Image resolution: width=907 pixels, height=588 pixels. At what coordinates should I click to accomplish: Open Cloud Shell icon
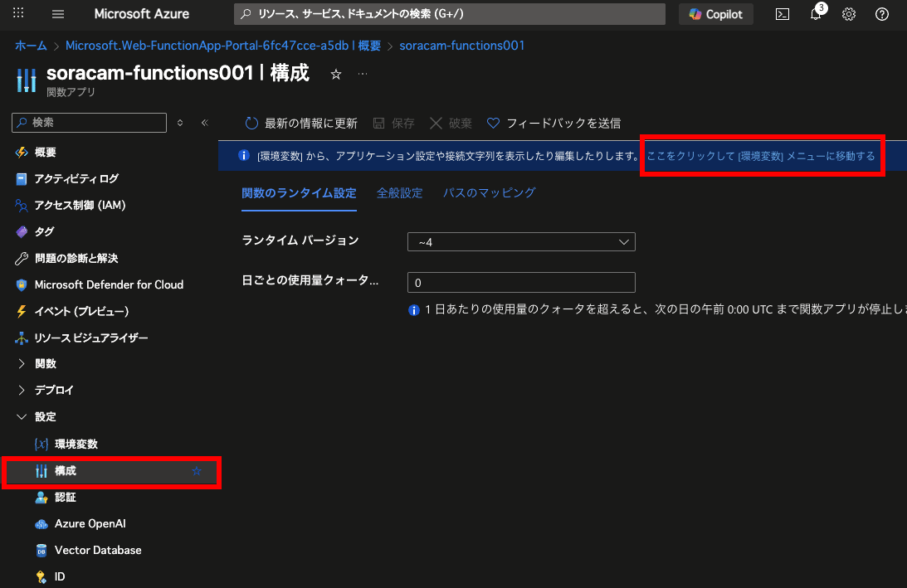(x=782, y=14)
